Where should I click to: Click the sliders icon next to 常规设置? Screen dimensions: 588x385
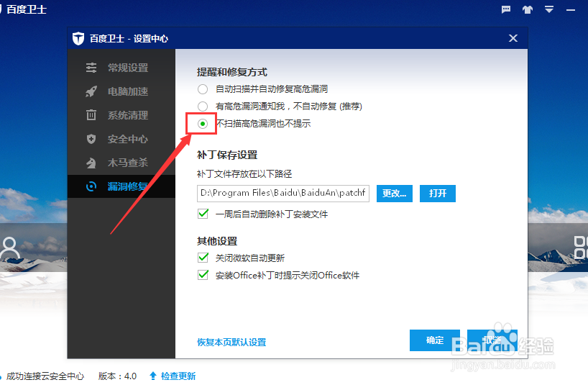(x=91, y=68)
